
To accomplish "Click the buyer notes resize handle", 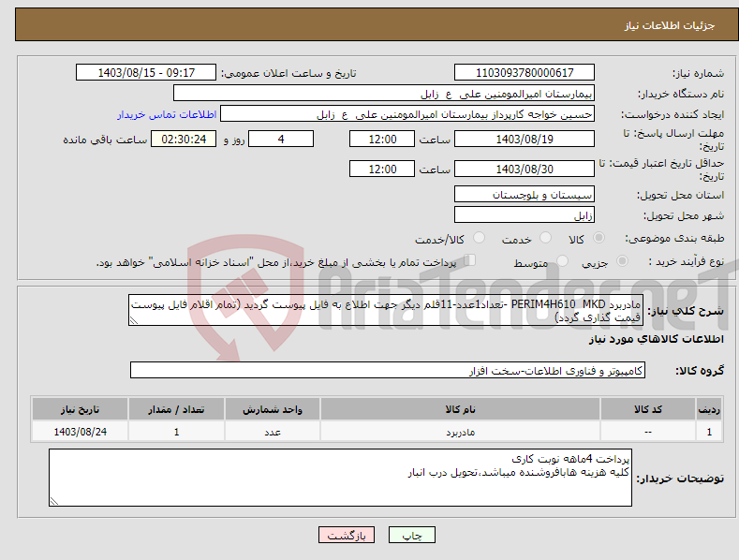I will coord(54,501).
